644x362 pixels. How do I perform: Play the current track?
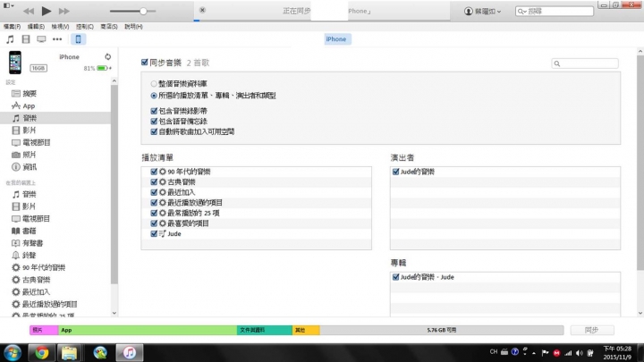tap(46, 11)
